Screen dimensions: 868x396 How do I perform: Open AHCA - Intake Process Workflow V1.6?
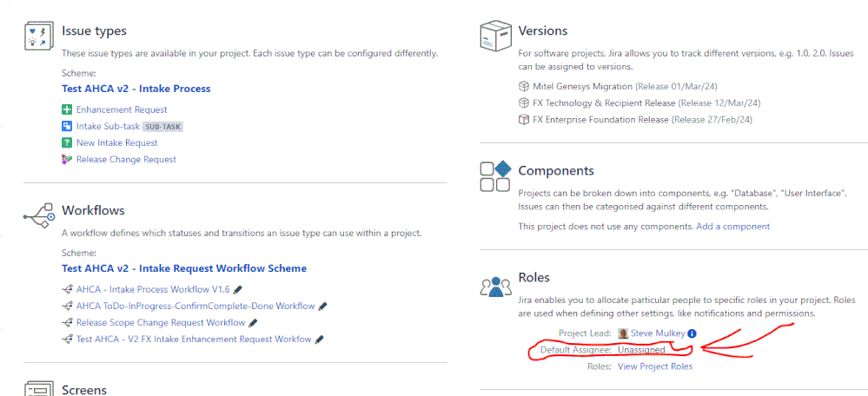[153, 289]
